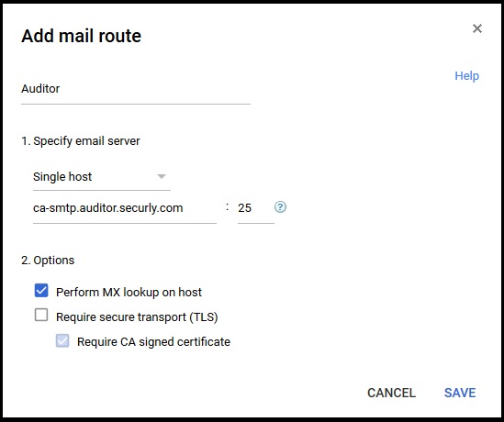Click the Add mail route dialog title
Screen dimensions: 504x422
click(82, 36)
